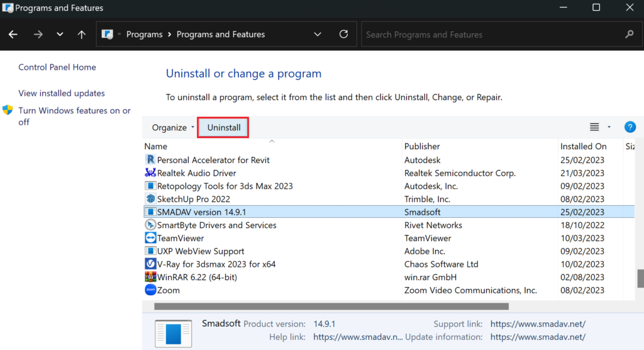Select the TeamViewer program name
The width and height of the screenshot is (644, 350).
click(180, 238)
